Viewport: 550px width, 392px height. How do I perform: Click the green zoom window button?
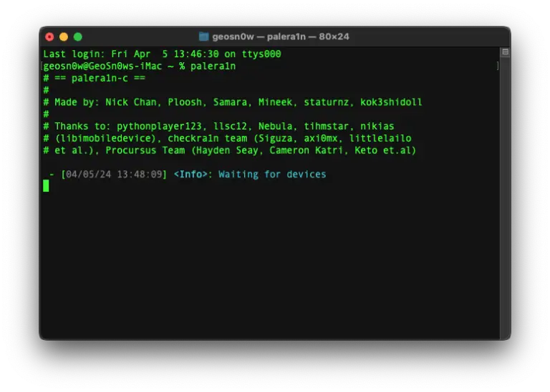click(78, 36)
